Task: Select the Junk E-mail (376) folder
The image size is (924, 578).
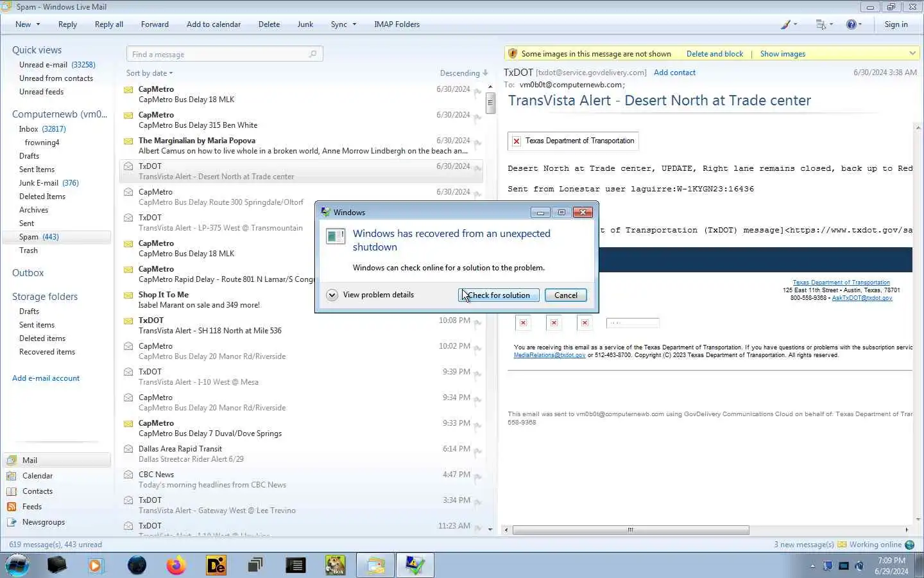Action: tap(49, 183)
